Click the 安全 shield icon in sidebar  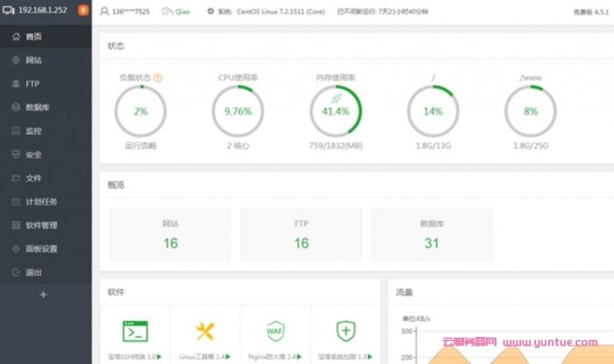coord(16,154)
